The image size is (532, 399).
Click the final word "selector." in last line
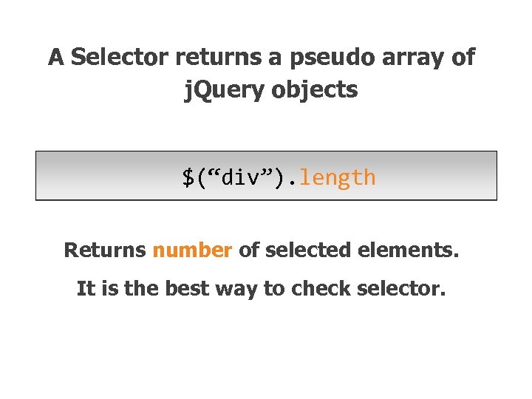tap(400, 289)
